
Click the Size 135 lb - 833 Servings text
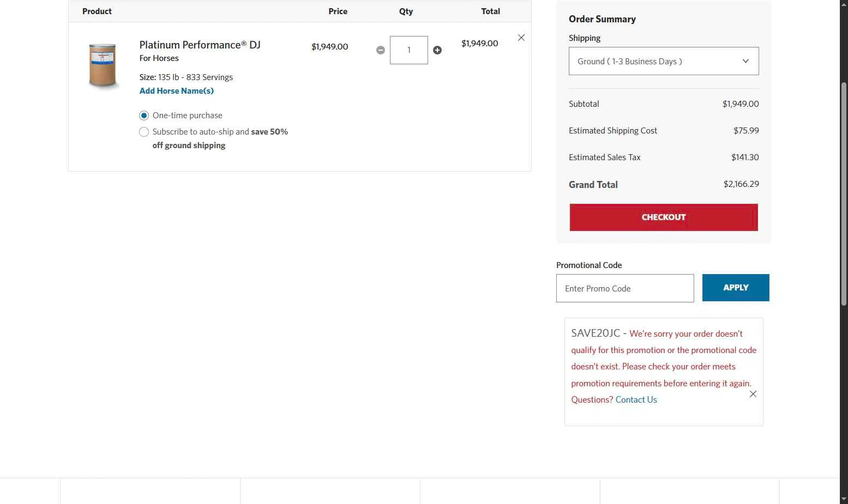pyautogui.click(x=186, y=77)
